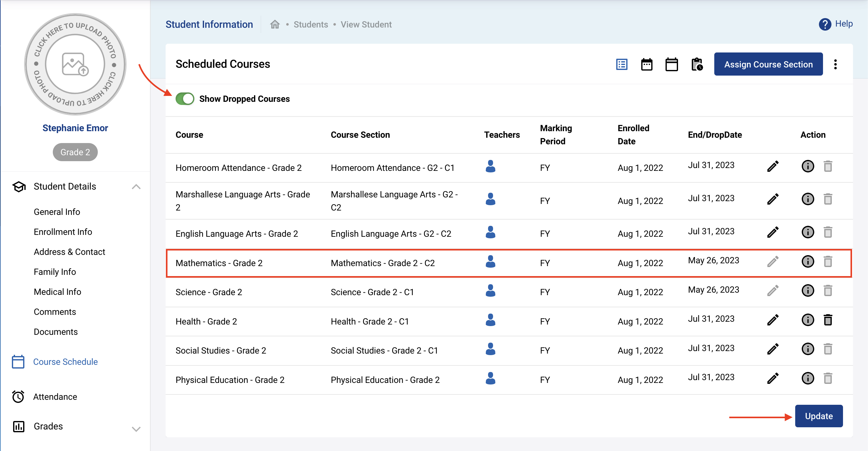Open Attendance in the sidebar
This screenshot has width=868, height=451.
pos(55,396)
